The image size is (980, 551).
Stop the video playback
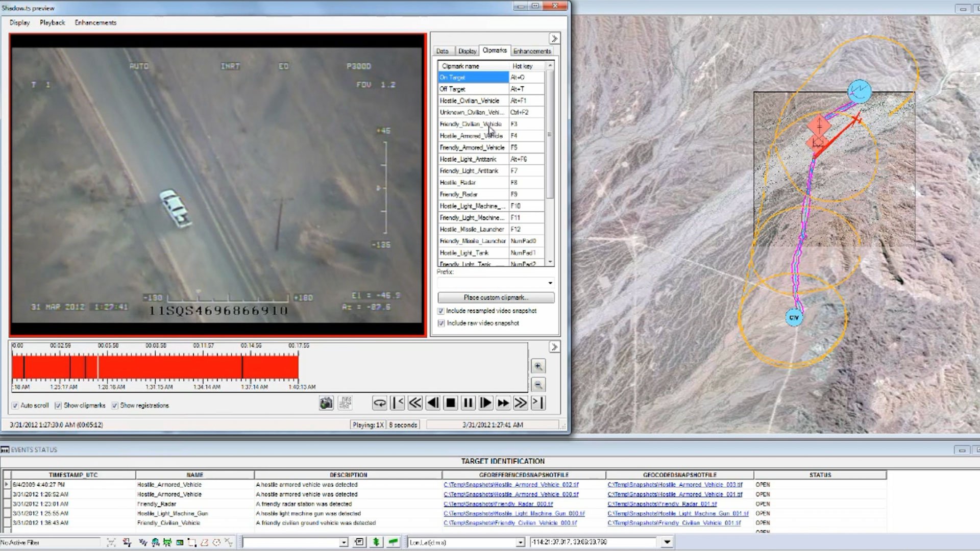tap(450, 403)
